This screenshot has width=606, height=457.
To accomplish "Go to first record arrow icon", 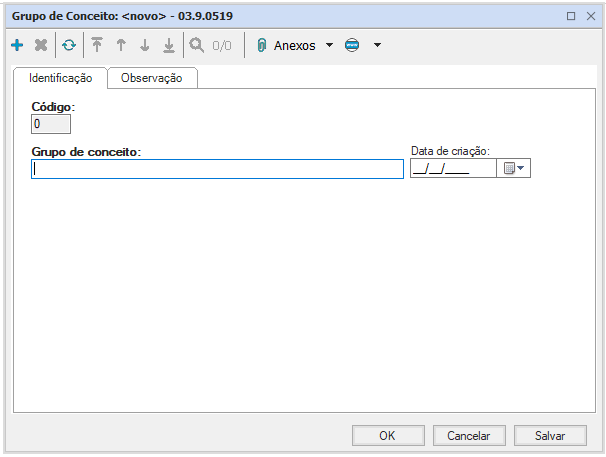I will pyautogui.click(x=97, y=46).
